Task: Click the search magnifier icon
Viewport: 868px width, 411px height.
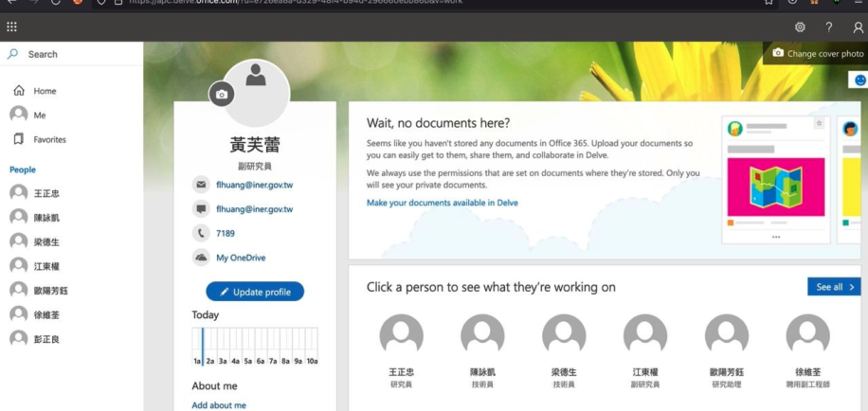Action: coord(12,54)
